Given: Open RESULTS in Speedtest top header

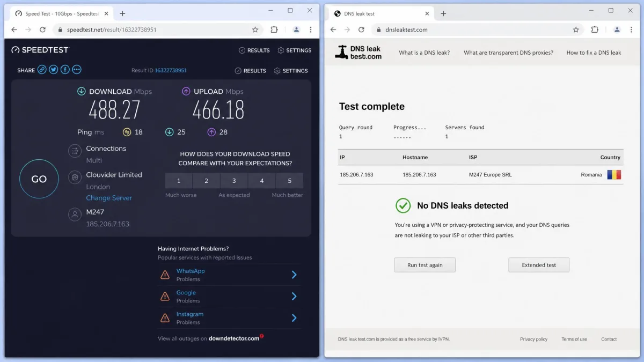Looking at the screenshot, I should click(x=254, y=50).
